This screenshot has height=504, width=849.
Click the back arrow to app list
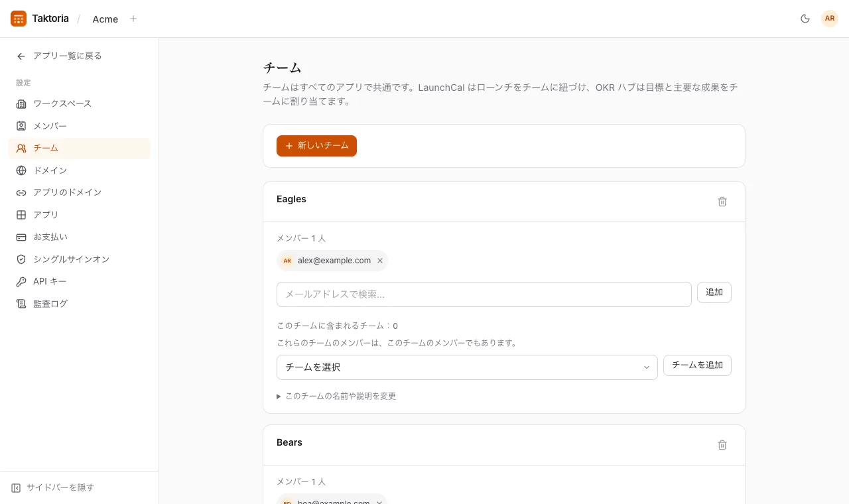pyautogui.click(x=21, y=56)
